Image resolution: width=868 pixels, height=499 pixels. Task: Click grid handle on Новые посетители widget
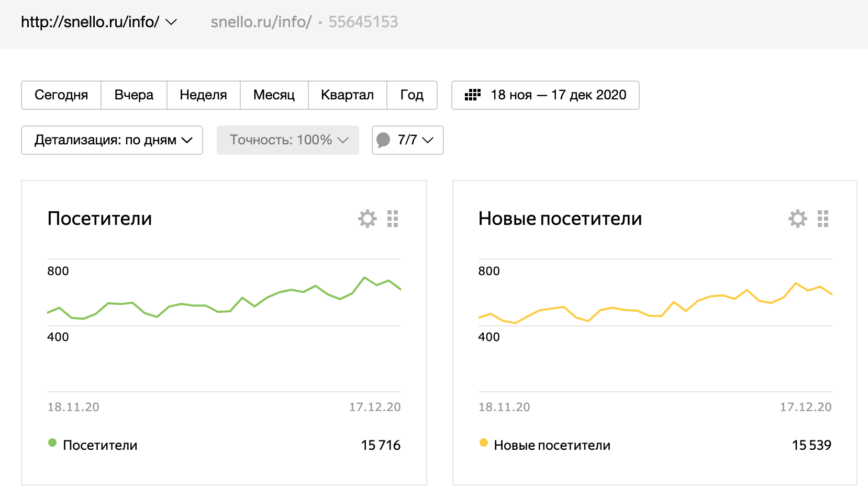tap(823, 219)
